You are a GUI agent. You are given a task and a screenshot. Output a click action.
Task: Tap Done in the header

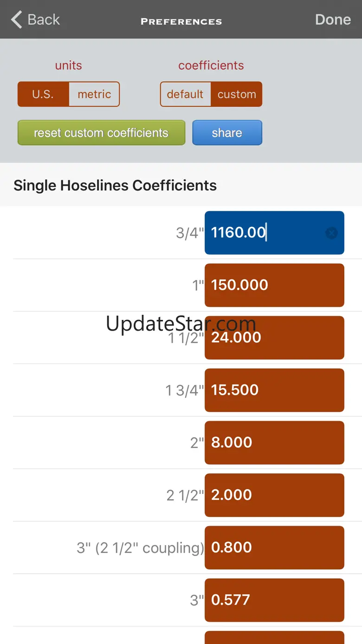pyautogui.click(x=333, y=20)
